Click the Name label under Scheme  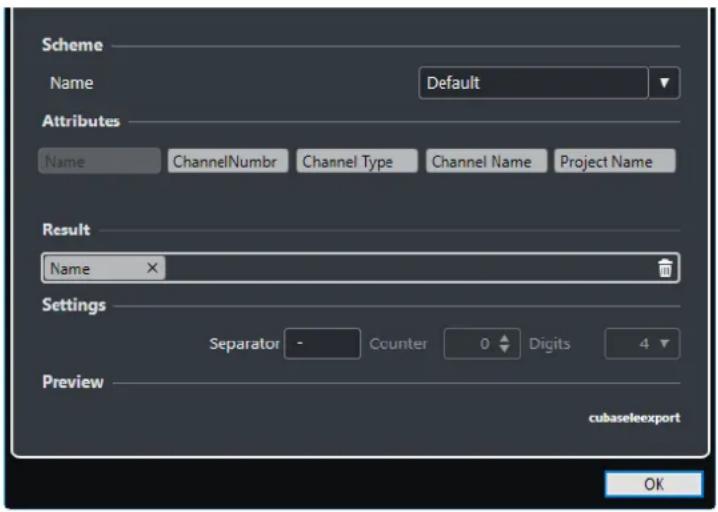click(72, 83)
